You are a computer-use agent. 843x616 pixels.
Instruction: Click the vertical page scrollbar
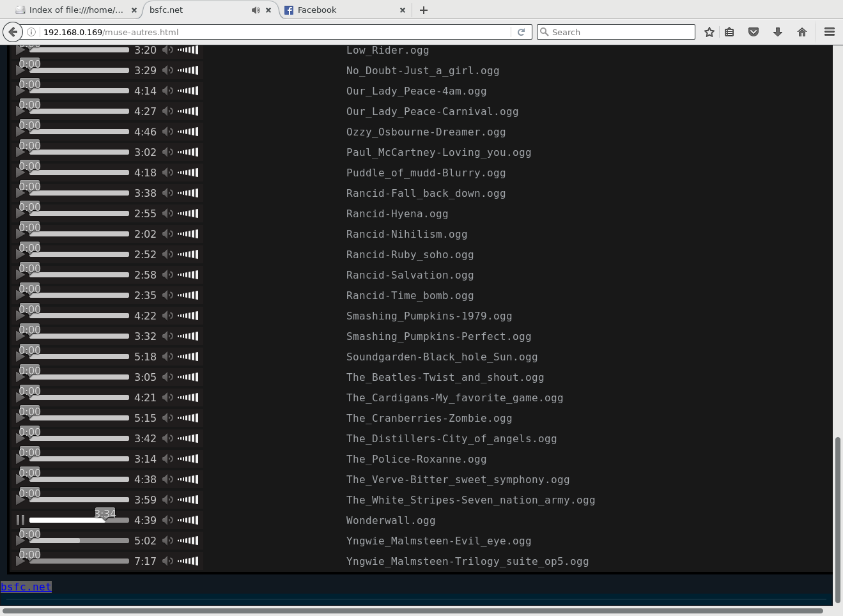coord(838,520)
